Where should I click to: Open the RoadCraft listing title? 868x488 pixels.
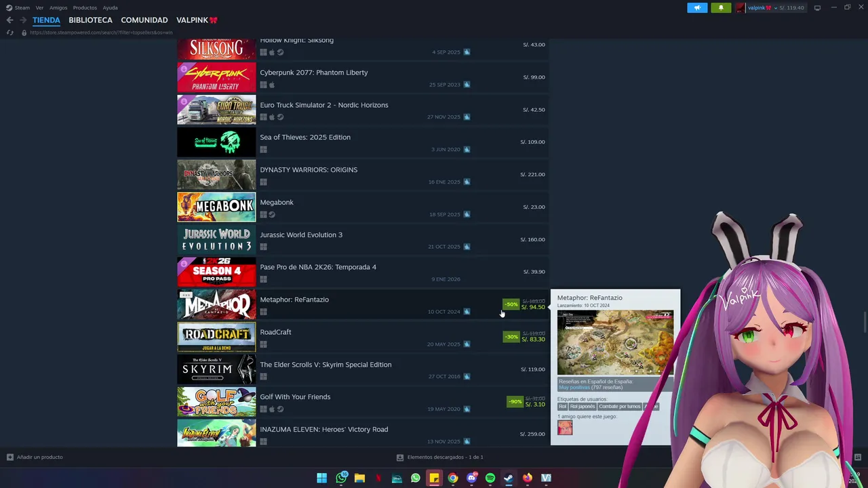(275, 332)
